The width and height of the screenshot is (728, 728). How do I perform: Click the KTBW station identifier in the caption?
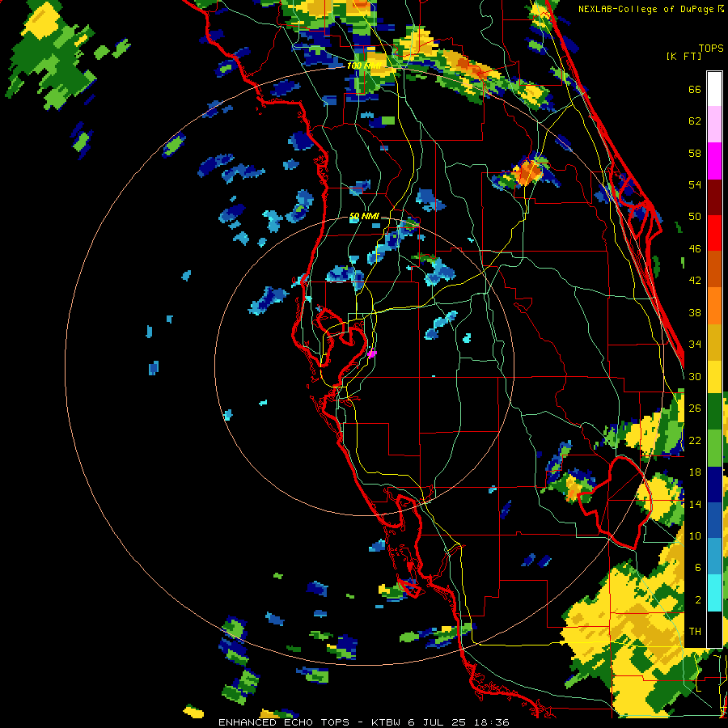(387, 722)
